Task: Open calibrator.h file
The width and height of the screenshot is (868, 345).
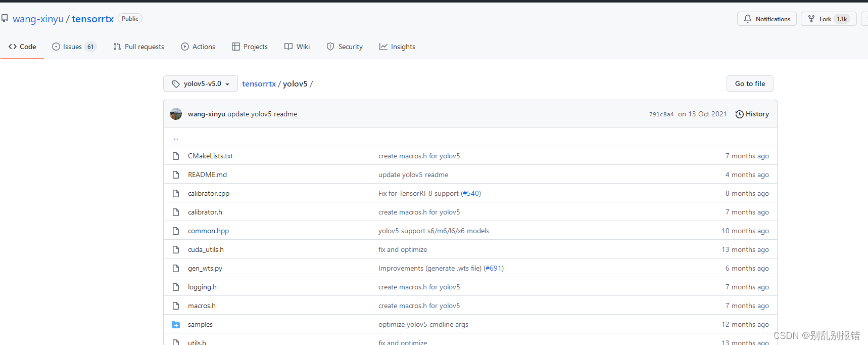Action: (x=205, y=212)
